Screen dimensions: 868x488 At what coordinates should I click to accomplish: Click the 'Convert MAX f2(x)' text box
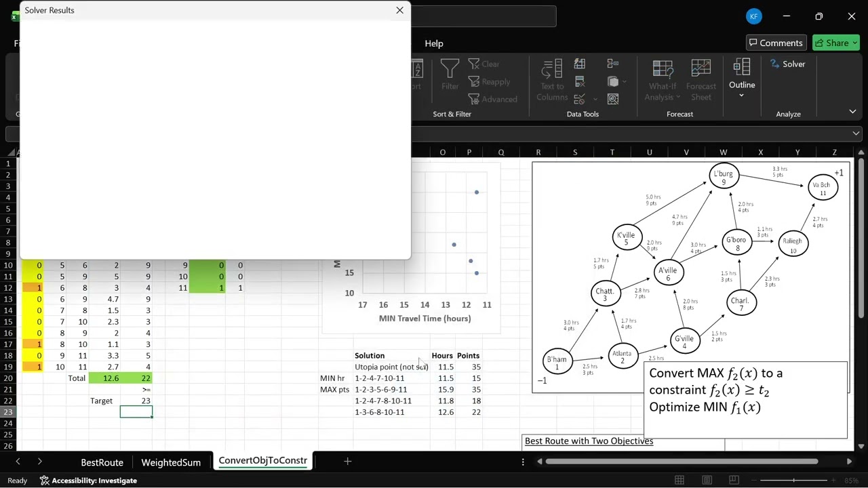pos(745,400)
